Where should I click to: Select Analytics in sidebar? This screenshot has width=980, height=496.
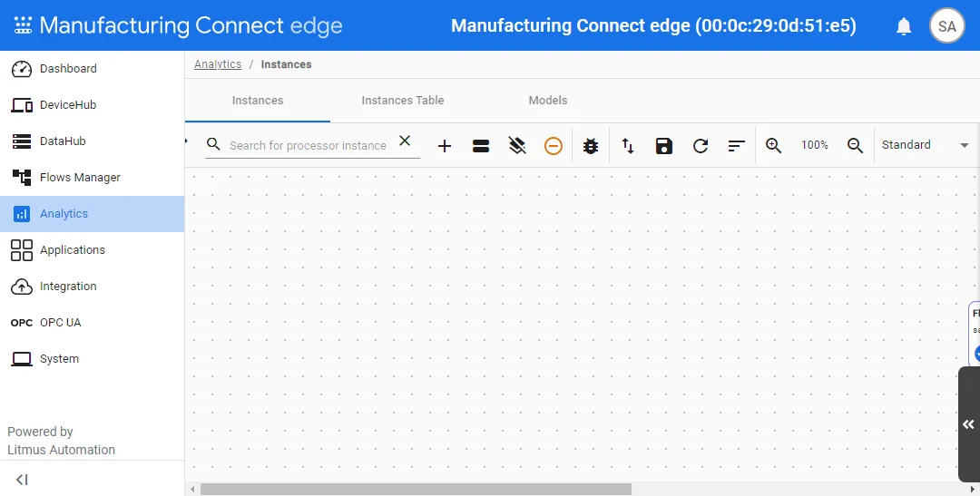click(92, 214)
